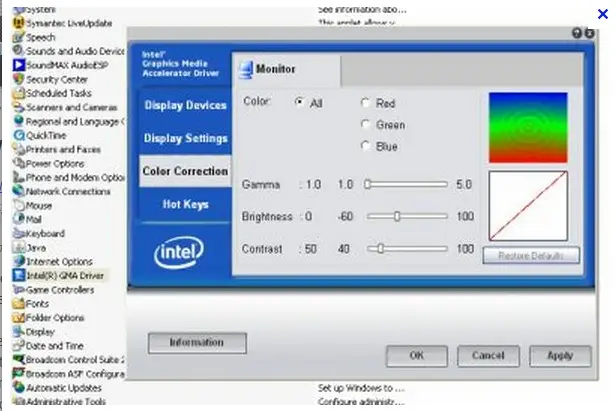Screen dimensions: 616x411
Task: Click the help question mark icon in Intel dialog
Action: [576, 33]
